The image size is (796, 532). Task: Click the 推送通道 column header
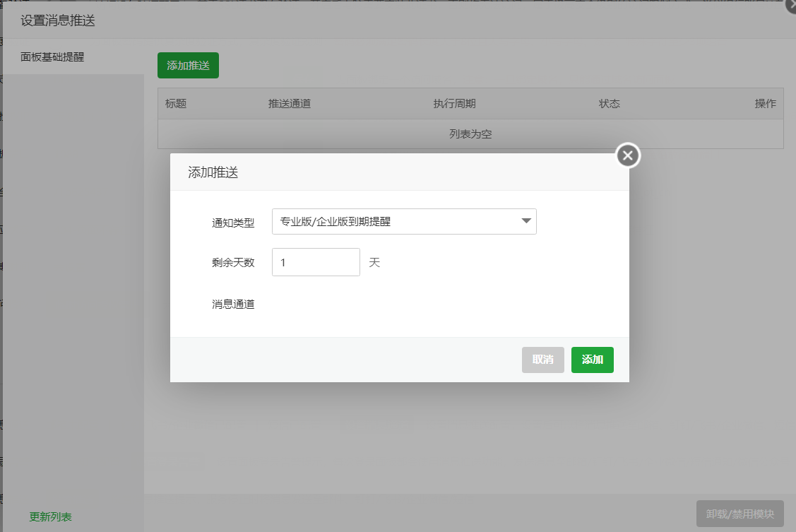[x=290, y=104]
